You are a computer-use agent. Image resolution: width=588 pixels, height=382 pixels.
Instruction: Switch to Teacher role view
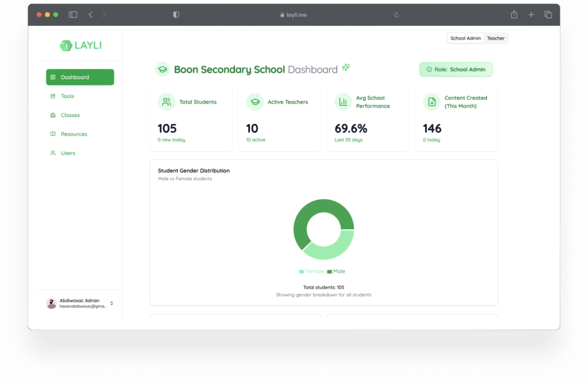click(496, 38)
